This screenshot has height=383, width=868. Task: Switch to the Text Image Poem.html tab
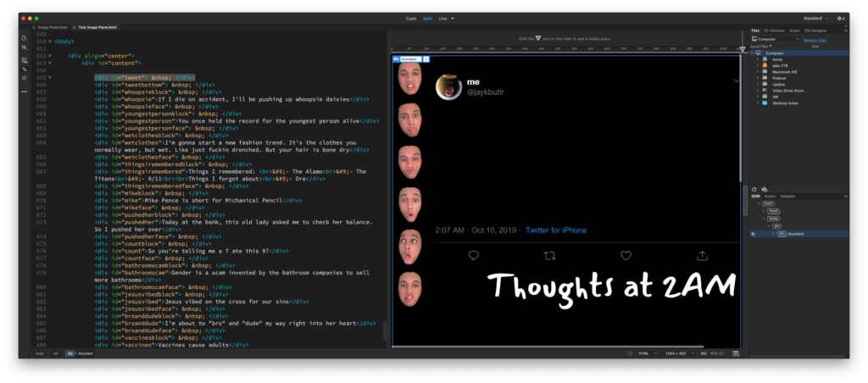98,27
